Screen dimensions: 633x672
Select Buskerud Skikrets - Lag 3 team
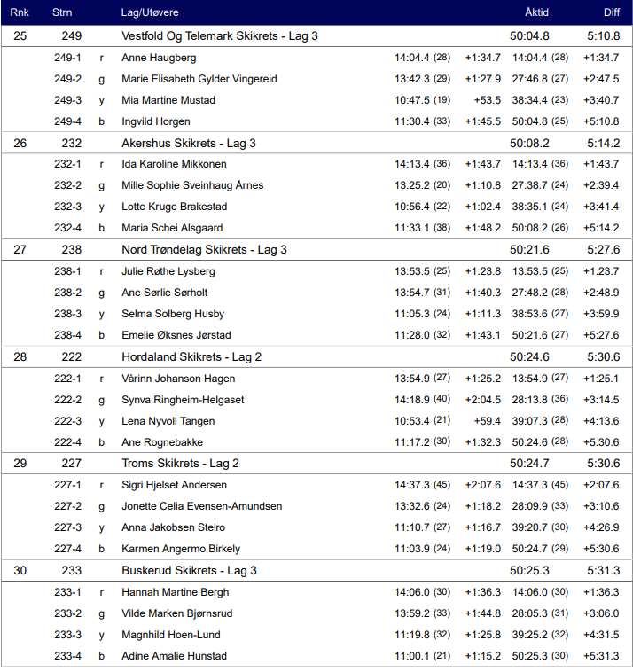coord(189,571)
